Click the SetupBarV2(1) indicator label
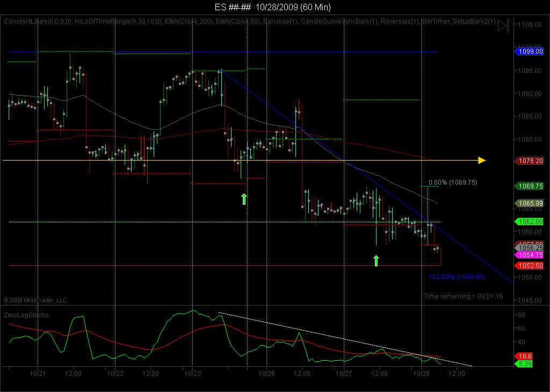The width and height of the screenshot is (550, 392). [x=474, y=21]
